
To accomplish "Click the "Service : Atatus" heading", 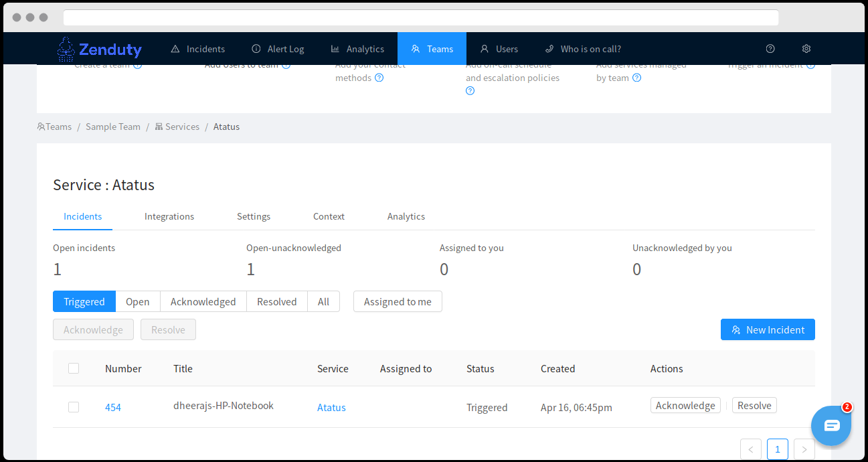I will point(104,185).
